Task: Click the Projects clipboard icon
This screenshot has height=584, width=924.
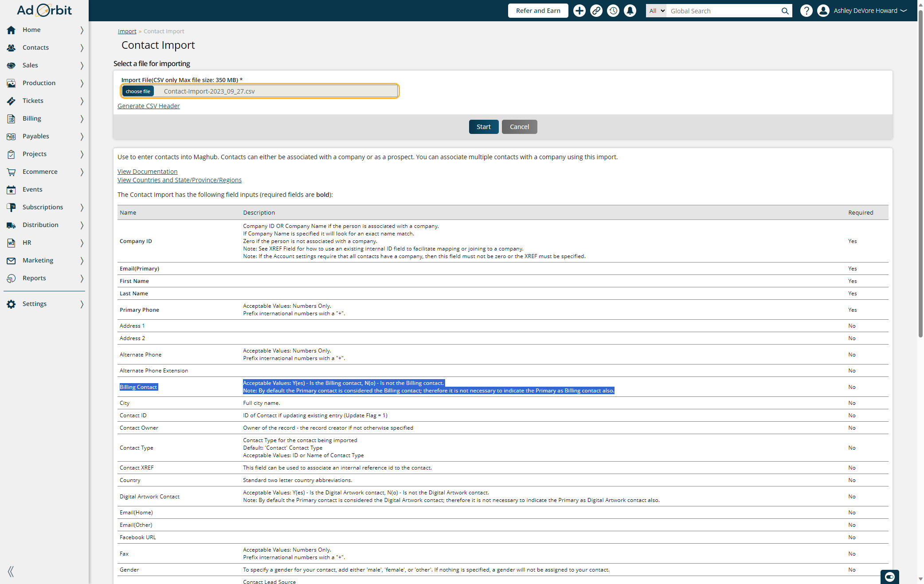Action: (11, 154)
